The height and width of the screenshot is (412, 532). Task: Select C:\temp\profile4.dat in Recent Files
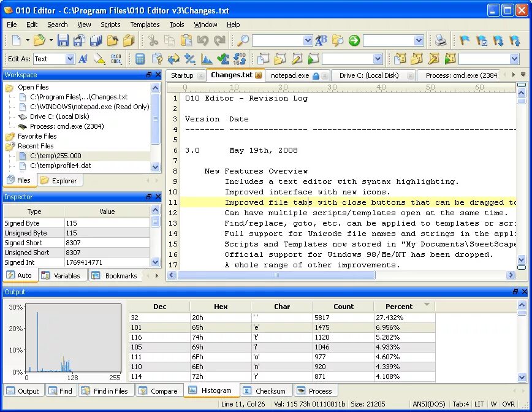coord(61,166)
